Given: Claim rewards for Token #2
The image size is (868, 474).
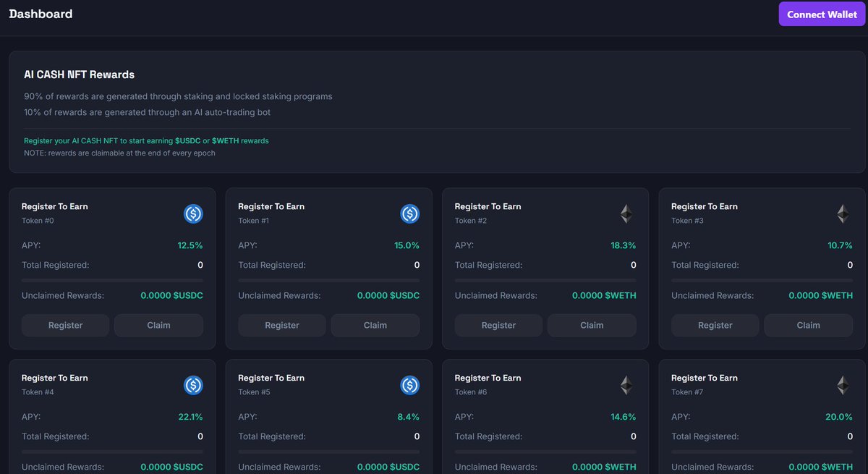Looking at the screenshot, I should (x=592, y=325).
